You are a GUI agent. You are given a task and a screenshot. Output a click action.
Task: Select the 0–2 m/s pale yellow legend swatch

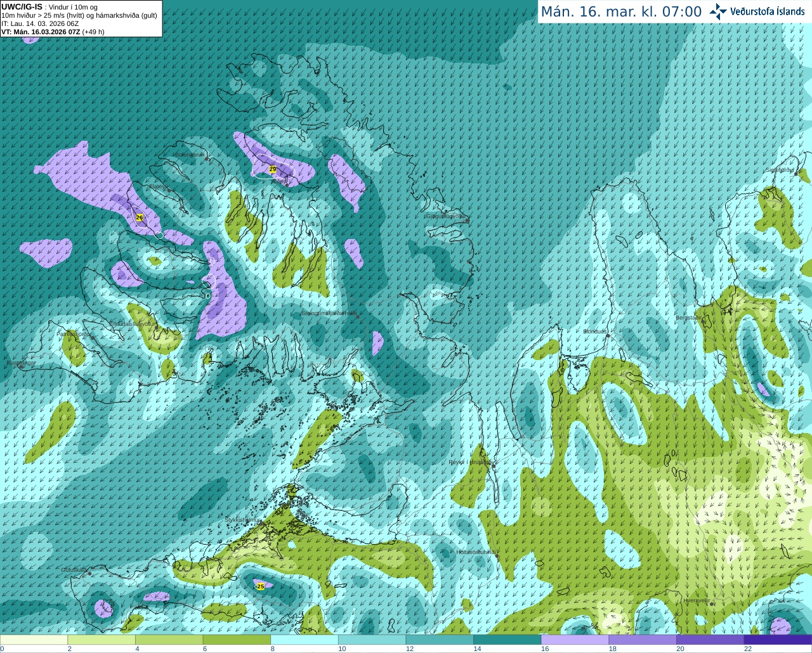(x=34, y=640)
